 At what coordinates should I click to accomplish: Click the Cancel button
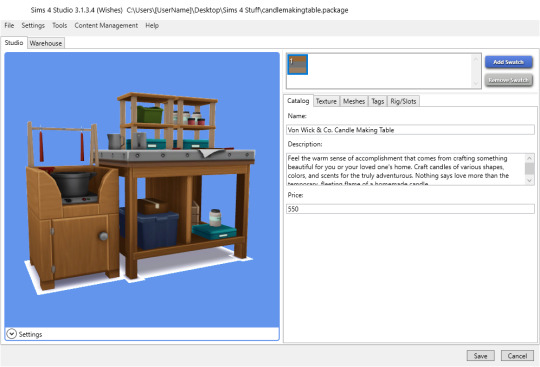coord(517,356)
